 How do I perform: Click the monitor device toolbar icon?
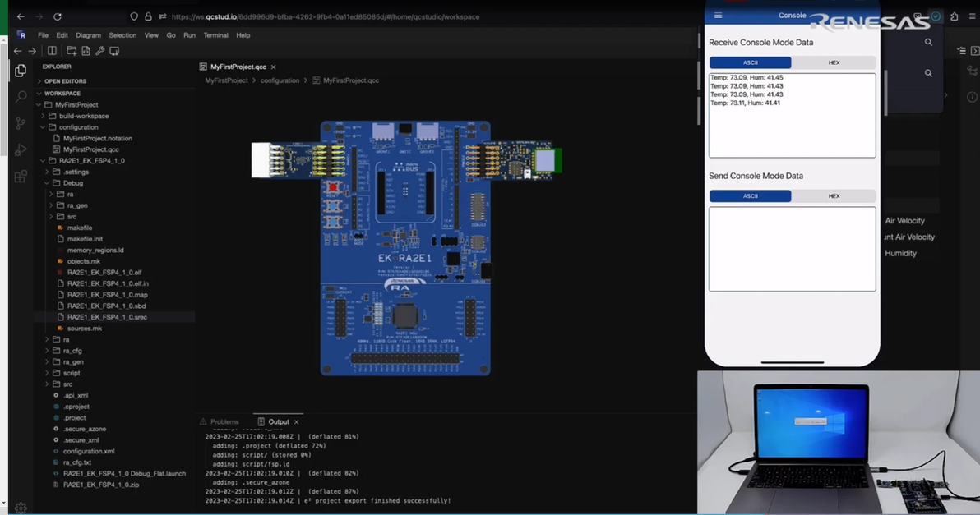(114, 51)
